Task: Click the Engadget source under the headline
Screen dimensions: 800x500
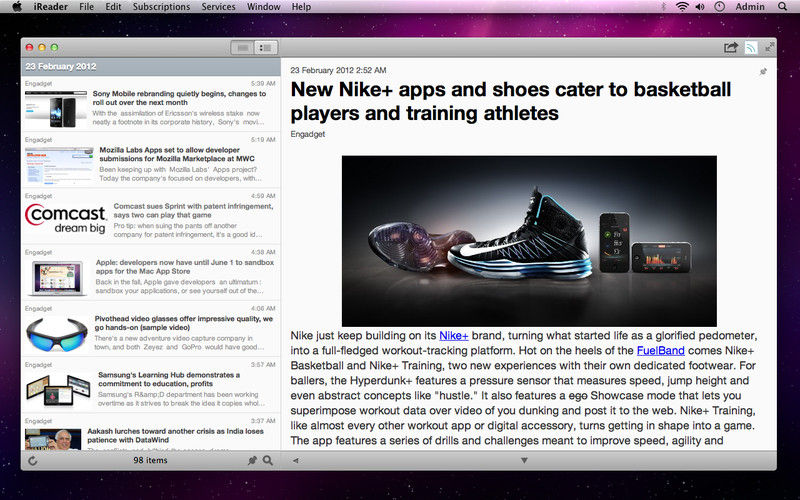Action: pos(308,134)
